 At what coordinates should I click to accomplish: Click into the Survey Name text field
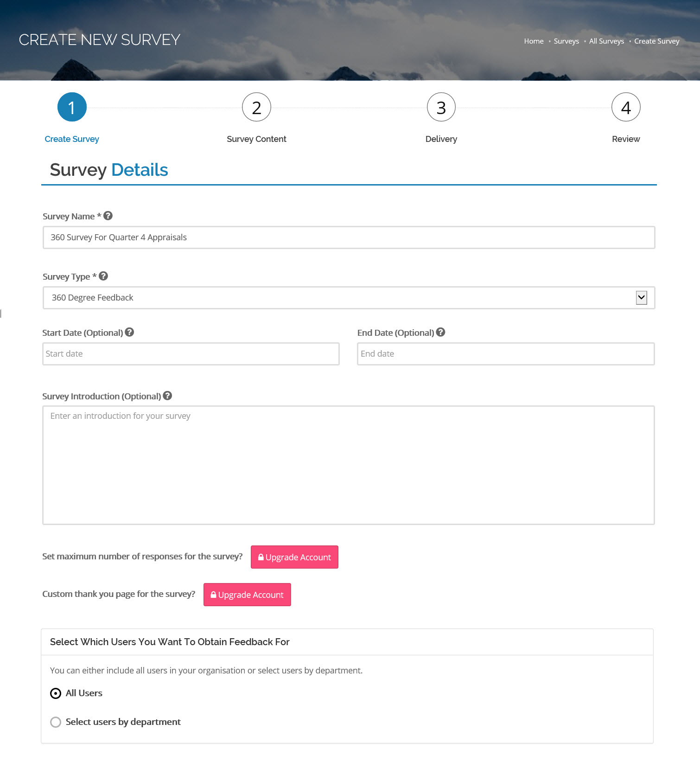coord(349,237)
